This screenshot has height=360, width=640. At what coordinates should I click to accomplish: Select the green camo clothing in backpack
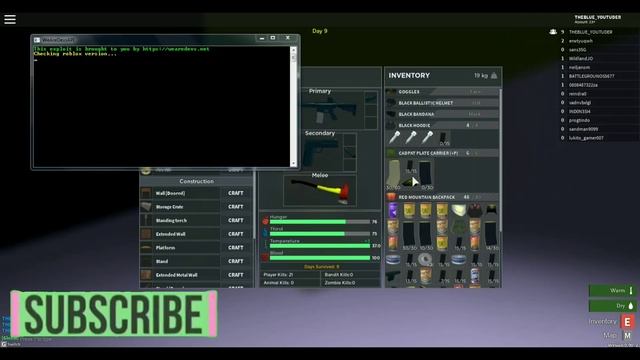(x=459, y=227)
